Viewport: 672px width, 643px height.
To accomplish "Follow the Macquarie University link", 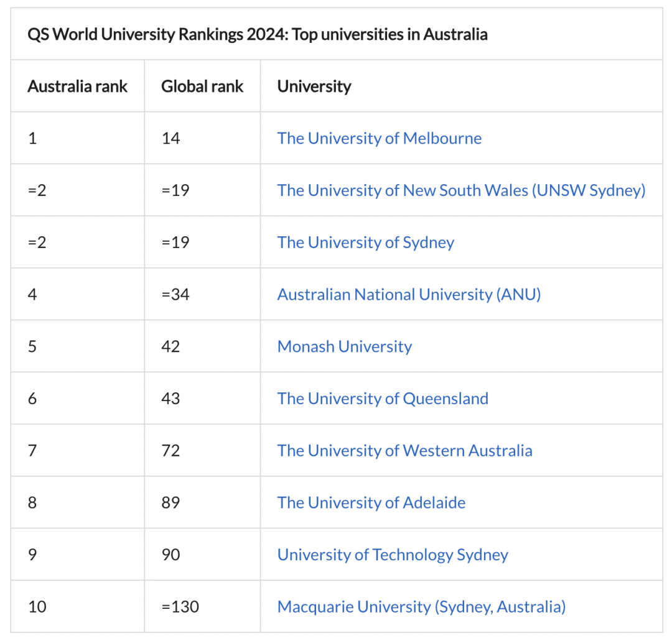I will pos(421,606).
